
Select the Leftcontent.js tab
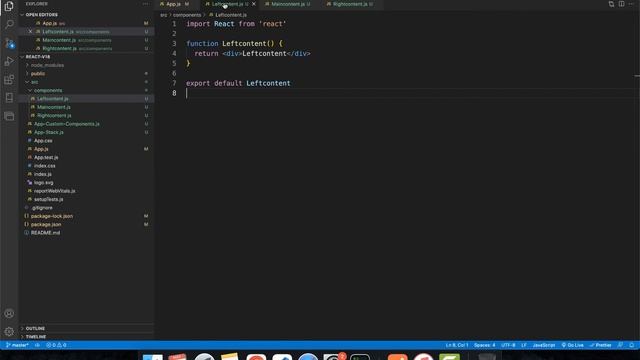point(227,4)
